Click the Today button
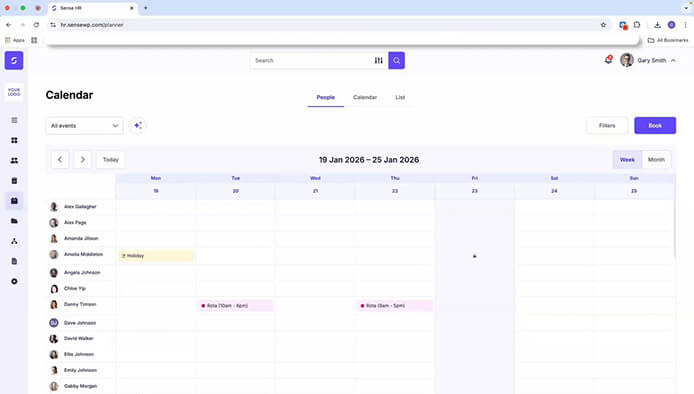694x394 pixels. (x=111, y=160)
